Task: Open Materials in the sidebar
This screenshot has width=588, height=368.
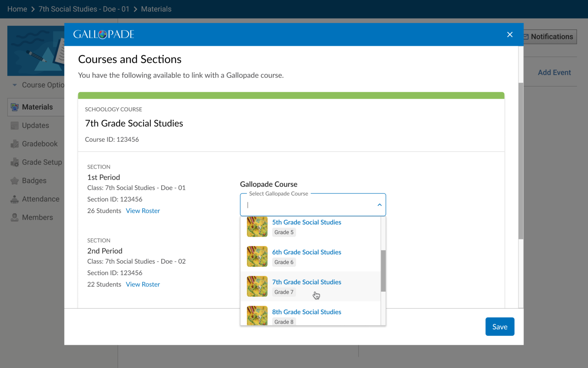Action: click(38, 107)
